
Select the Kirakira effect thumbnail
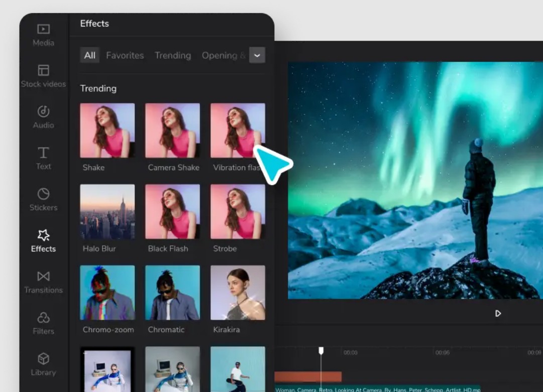click(238, 293)
